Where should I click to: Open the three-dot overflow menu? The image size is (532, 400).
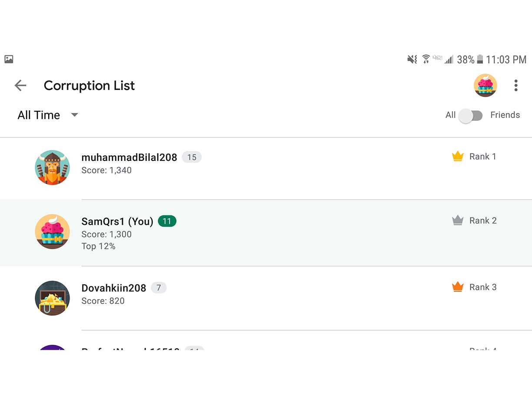tap(516, 86)
